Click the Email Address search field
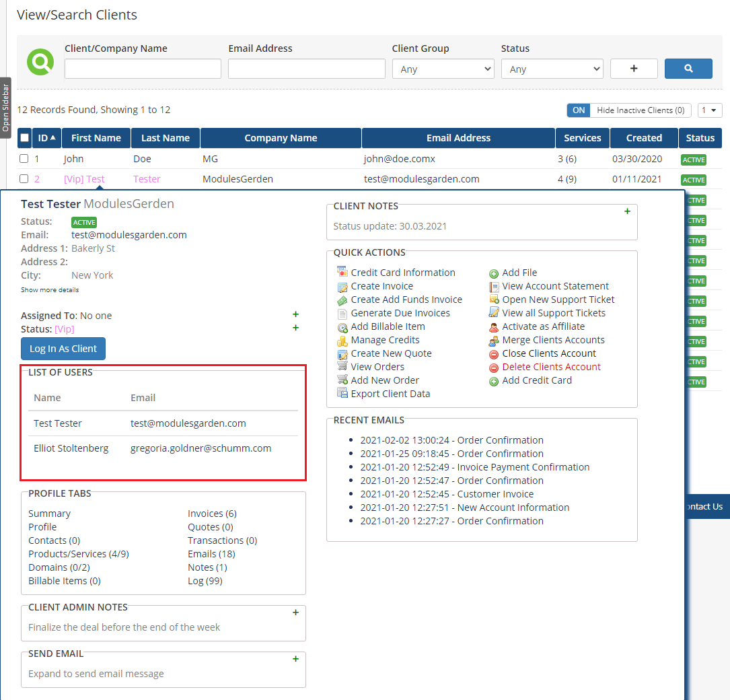The height and width of the screenshot is (700, 730). pyautogui.click(x=307, y=69)
